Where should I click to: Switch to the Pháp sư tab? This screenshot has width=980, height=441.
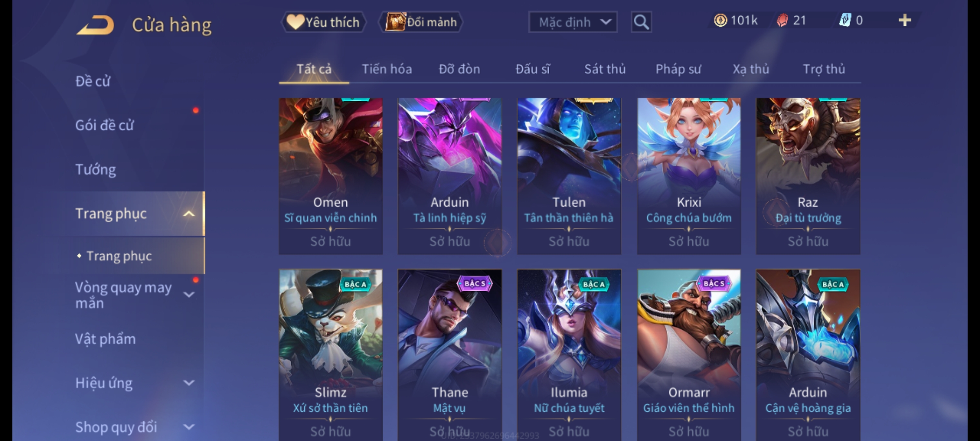point(678,69)
